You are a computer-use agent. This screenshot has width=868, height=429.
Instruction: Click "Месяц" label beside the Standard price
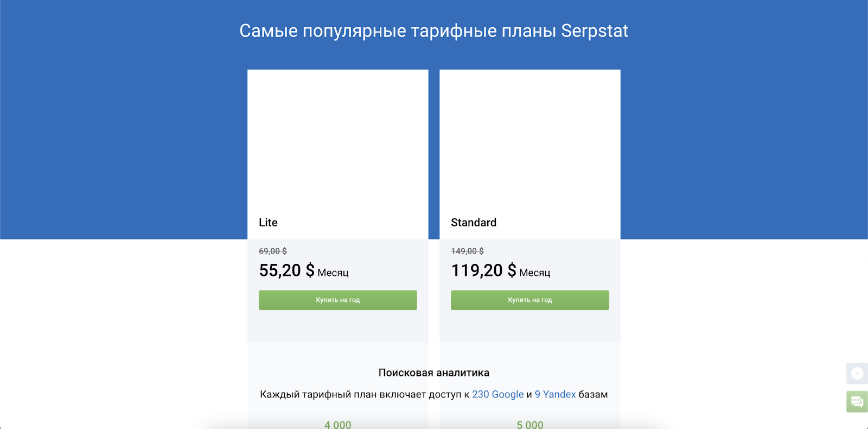[535, 273]
